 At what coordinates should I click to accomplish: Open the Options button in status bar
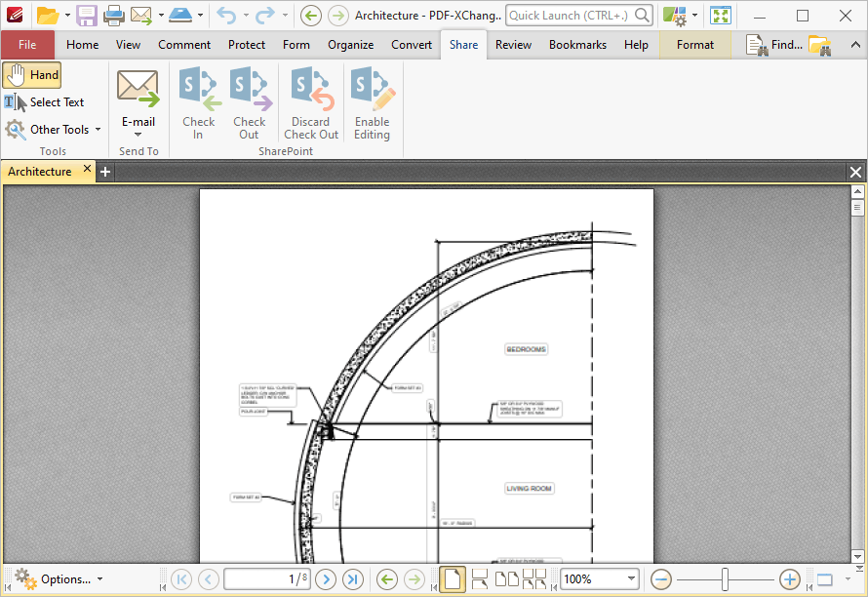(x=59, y=579)
